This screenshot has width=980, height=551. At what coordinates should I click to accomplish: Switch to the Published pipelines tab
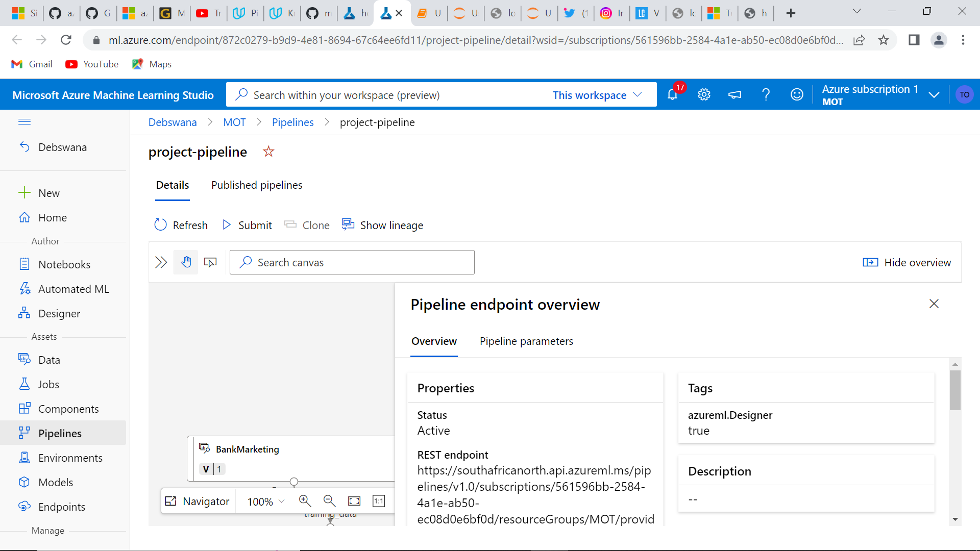257,185
